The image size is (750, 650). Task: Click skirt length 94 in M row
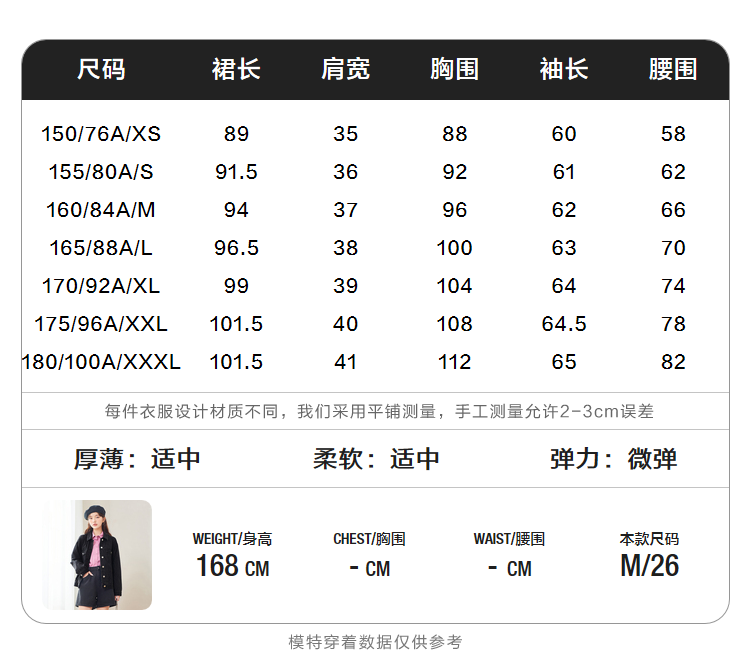tap(236, 210)
